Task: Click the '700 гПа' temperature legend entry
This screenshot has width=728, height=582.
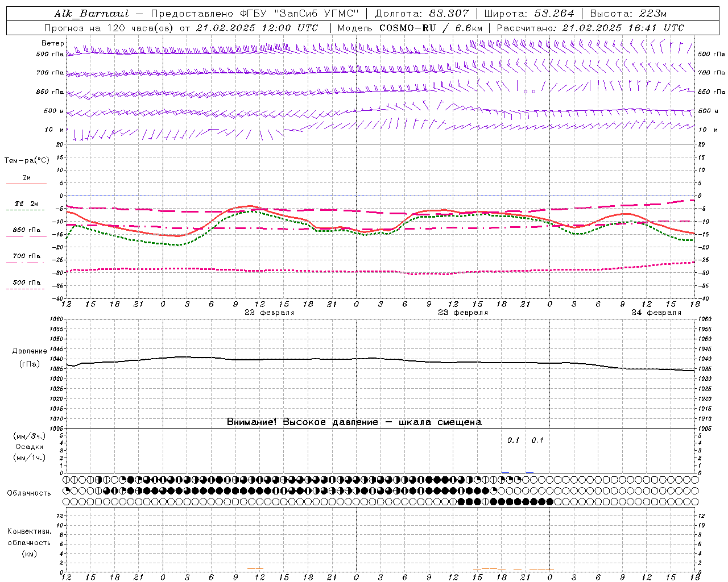Action: 27,256
